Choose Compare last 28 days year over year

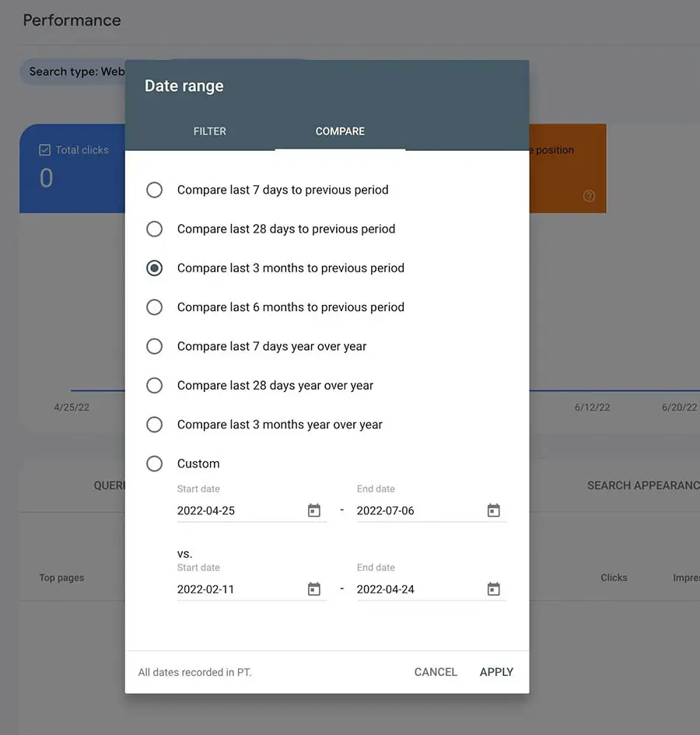click(155, 386)
